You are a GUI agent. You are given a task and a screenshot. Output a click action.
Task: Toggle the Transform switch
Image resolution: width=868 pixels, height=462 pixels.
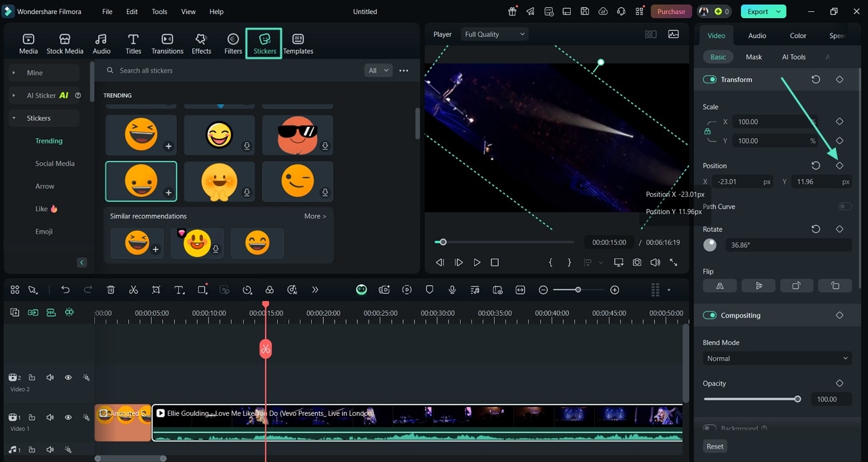tap(709, 79)
